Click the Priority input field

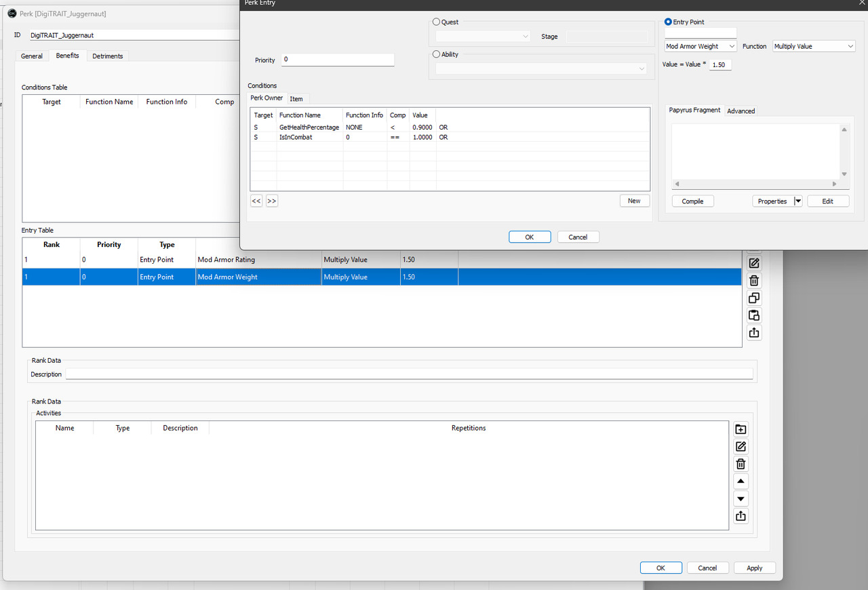(x=337, y=60)
